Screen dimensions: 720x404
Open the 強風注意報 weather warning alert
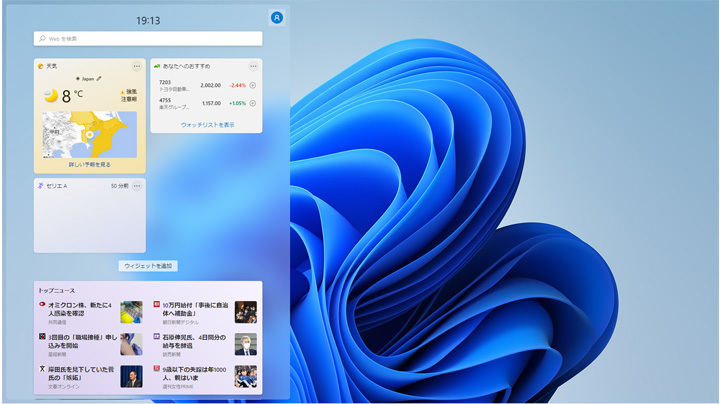coord(129,95)
